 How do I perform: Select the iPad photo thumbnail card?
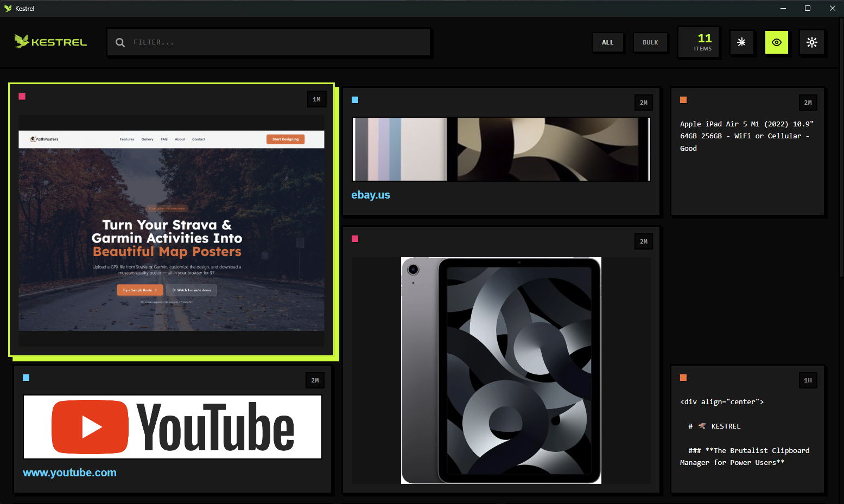(x=501, y=370)
